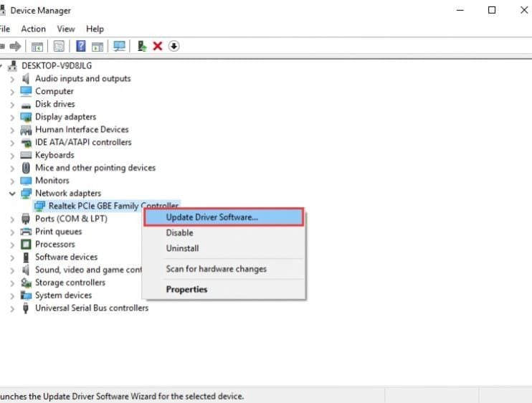532x403 pixels.
Task: Click the action pane toggle icon
Action: pyautogui.click(x=98, y=46)
